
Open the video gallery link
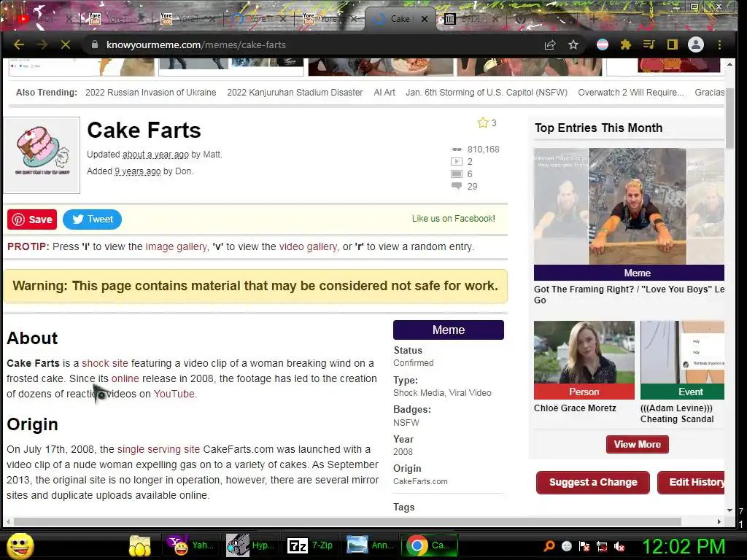pyautogui.click(x=308, y=246)
